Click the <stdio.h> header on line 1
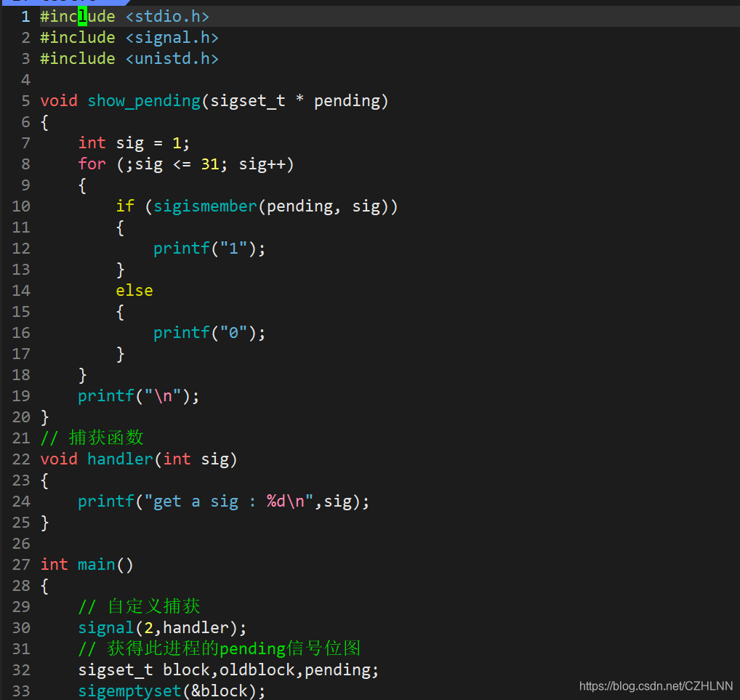 click(167, 17)
